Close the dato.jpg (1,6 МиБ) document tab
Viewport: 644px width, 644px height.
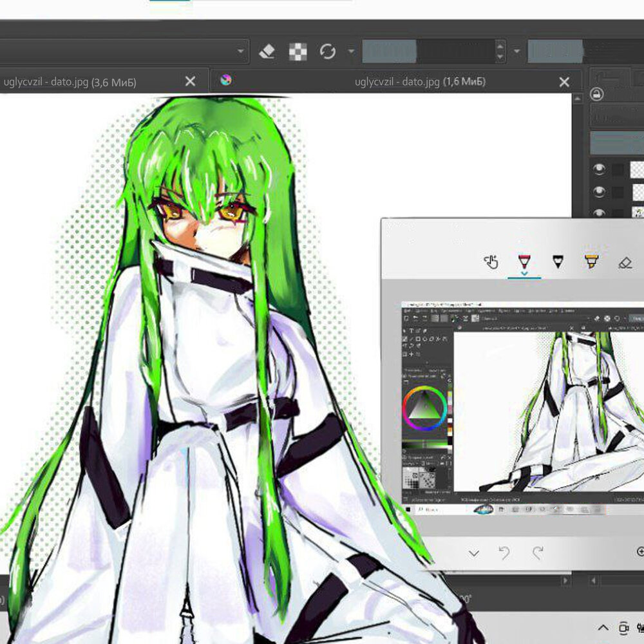pyautogui.click(x=564, y=82)
